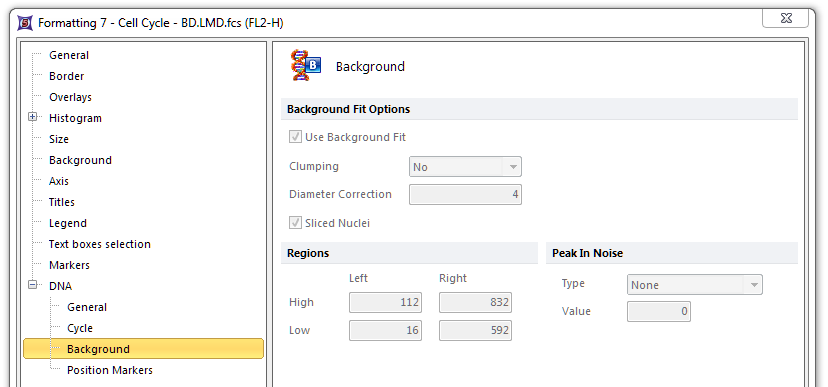
Task: Click the Regions section header
Action: [409, 253]
